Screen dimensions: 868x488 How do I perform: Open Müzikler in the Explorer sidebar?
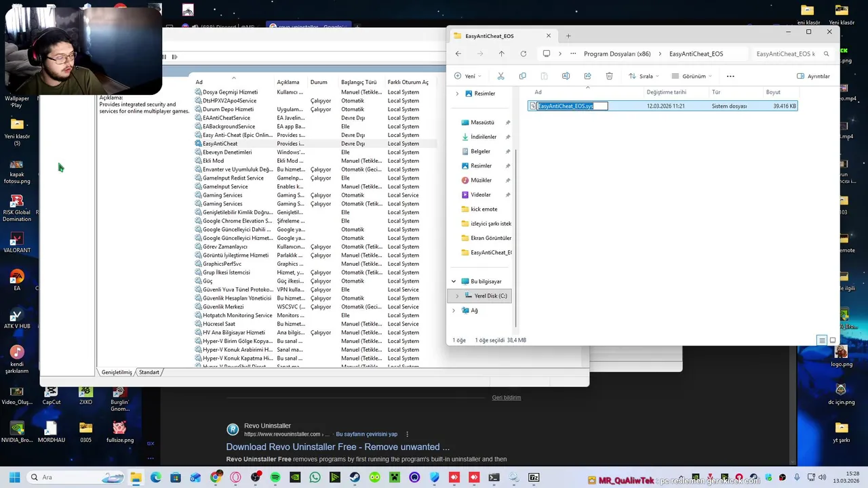point(481,180)
